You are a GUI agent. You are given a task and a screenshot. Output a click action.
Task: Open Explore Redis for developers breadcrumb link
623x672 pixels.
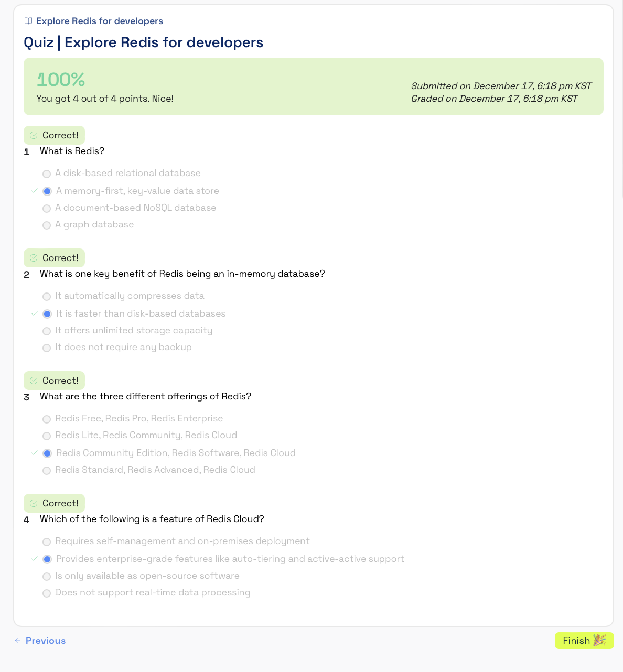click(x=100, y=21)
